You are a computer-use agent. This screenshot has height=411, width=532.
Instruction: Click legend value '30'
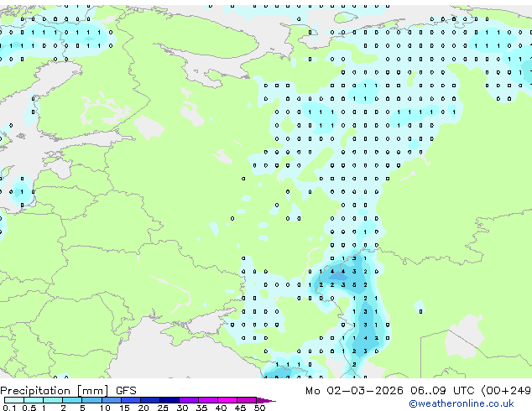pyautogui.click(x=182, y=408)
